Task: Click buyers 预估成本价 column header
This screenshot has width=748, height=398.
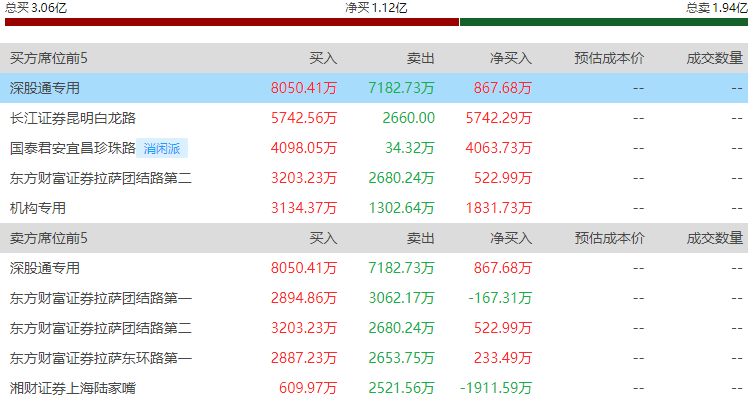Action: point(609,58)
